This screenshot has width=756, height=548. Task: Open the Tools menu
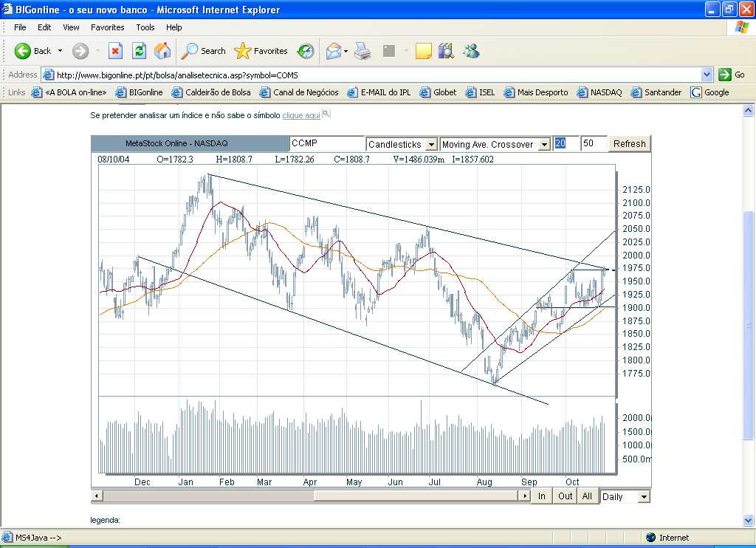point(145,27)
